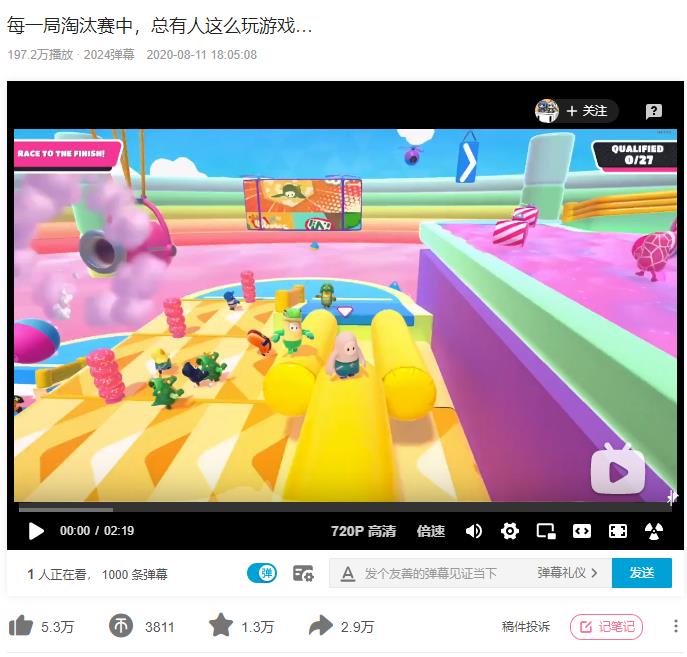Open player settings gear icon
The width and height of the screenshot is (687, 657).
point(510,531)
